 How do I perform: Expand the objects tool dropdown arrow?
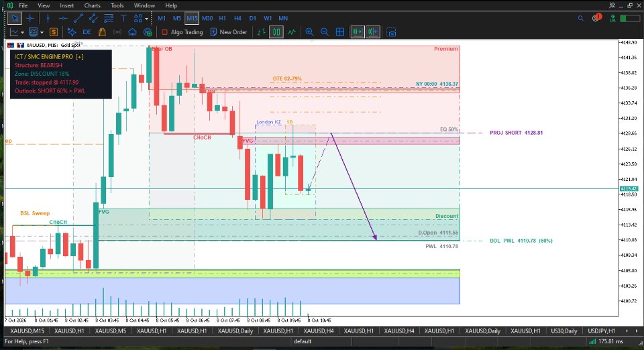tap(147, 19)
